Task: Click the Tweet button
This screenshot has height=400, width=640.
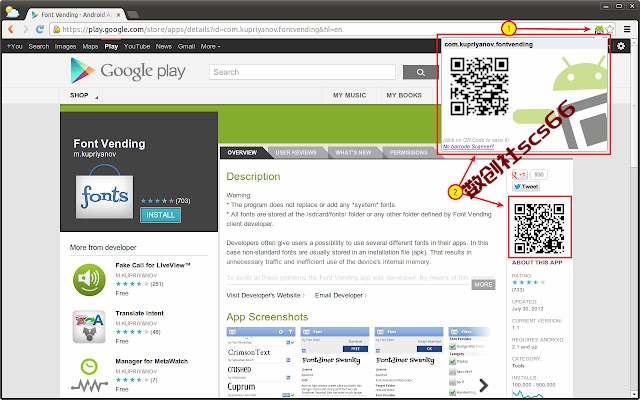Action: 526,187
